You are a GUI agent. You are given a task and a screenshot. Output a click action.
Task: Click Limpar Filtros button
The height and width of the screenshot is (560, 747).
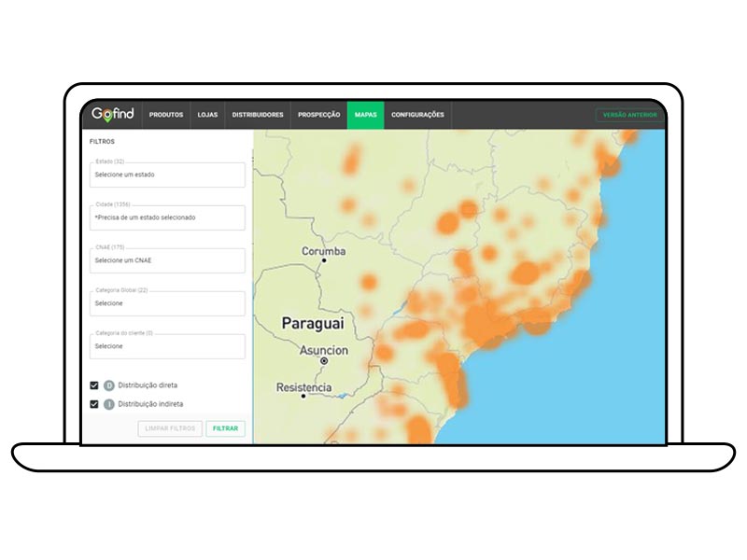[x=170, y=428]
